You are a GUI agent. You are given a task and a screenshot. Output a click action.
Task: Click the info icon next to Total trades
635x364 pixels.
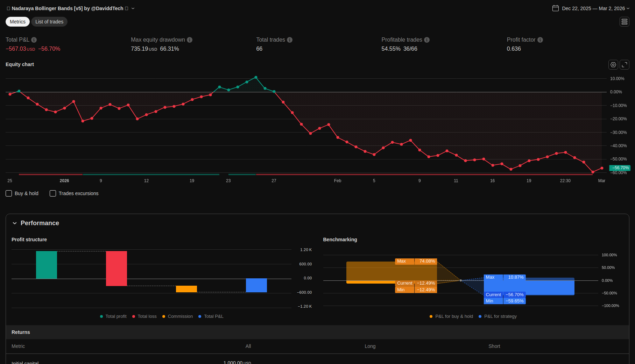point(290,40)
